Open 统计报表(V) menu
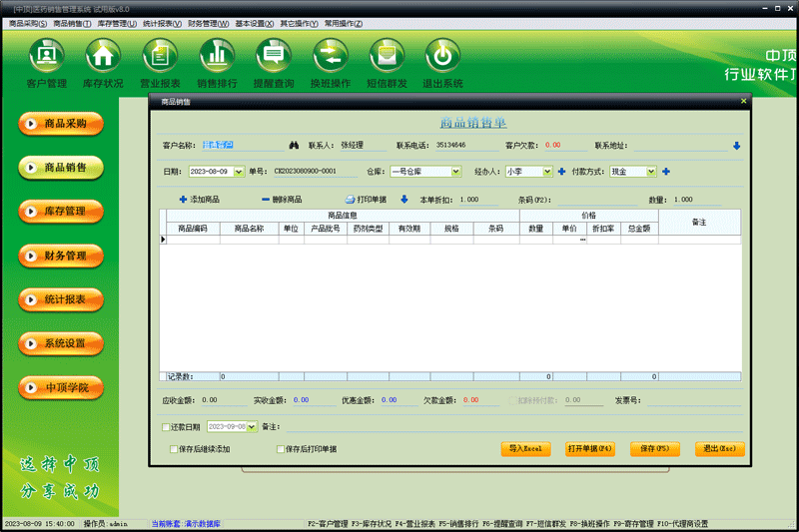 [x=162, y=23]
